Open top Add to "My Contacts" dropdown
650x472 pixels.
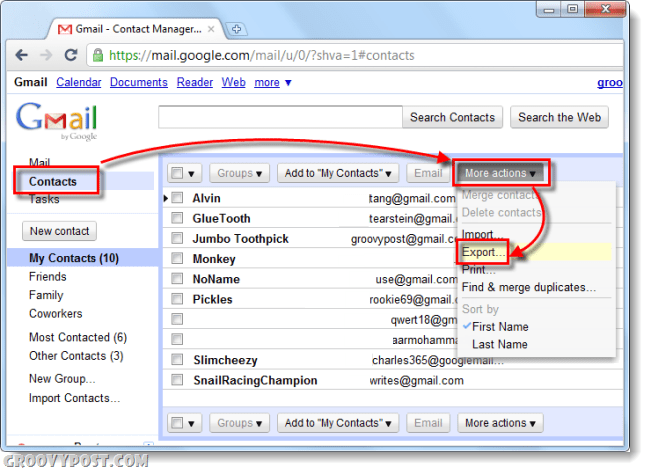click(338, 173)
